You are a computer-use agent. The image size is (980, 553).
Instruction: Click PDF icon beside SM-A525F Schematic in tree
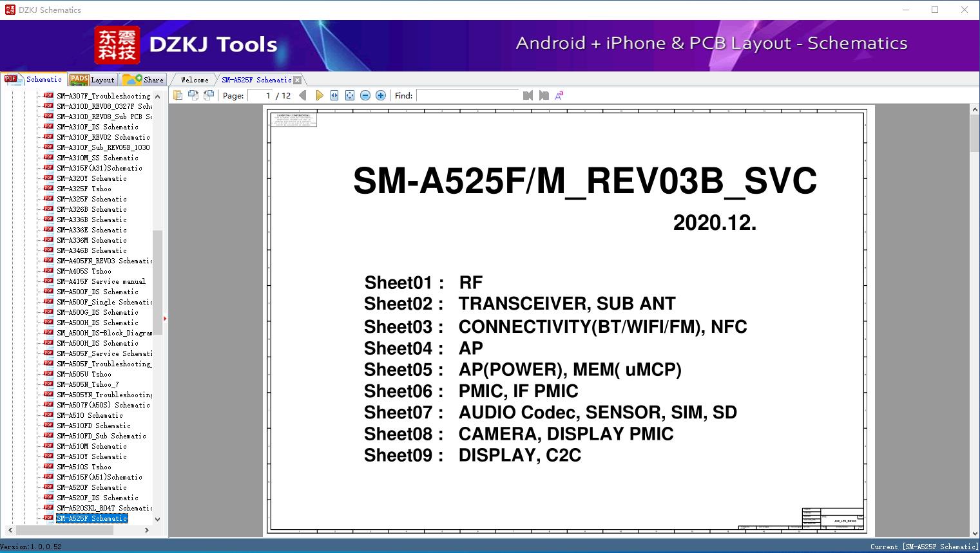(x=48, y=518)
